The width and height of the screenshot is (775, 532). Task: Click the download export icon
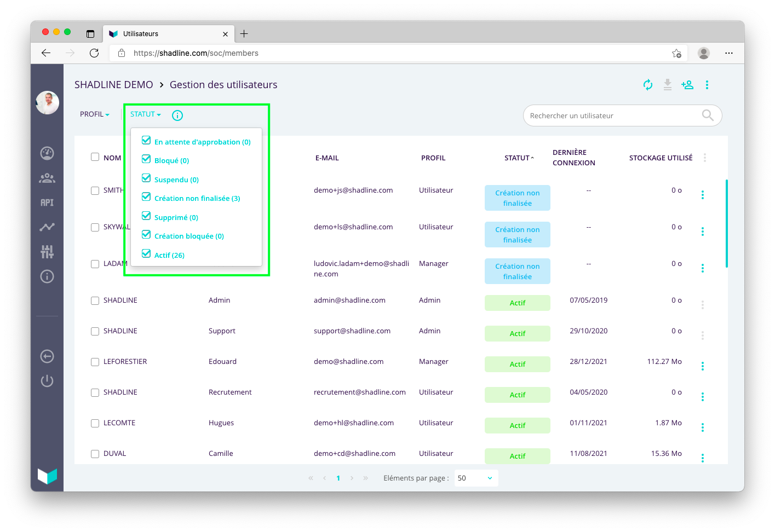pos(667,85)
